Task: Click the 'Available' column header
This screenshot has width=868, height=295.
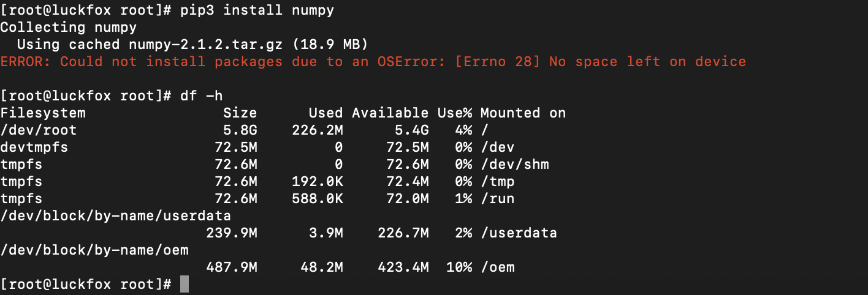Action: (x=390, y=113)
